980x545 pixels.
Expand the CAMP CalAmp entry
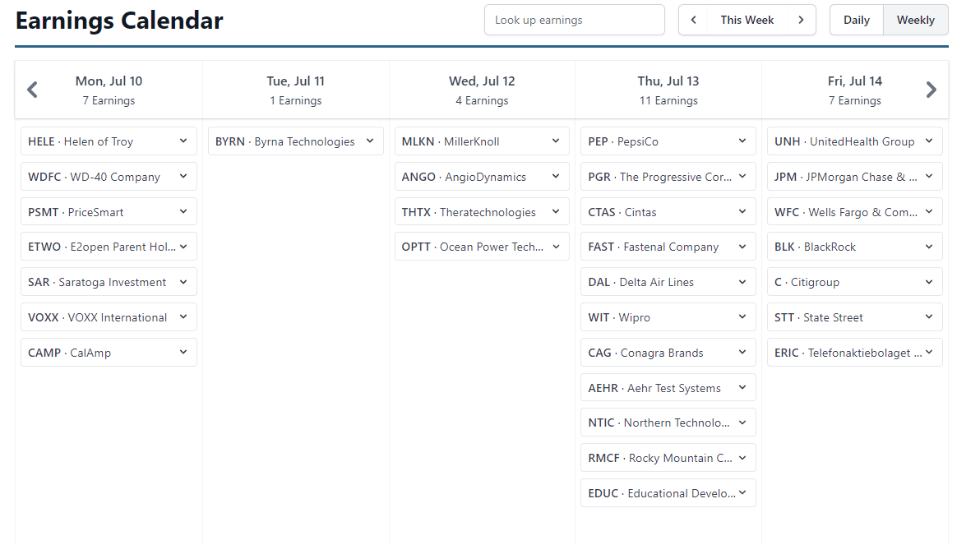pyautogui.click(x=109, y=353)
